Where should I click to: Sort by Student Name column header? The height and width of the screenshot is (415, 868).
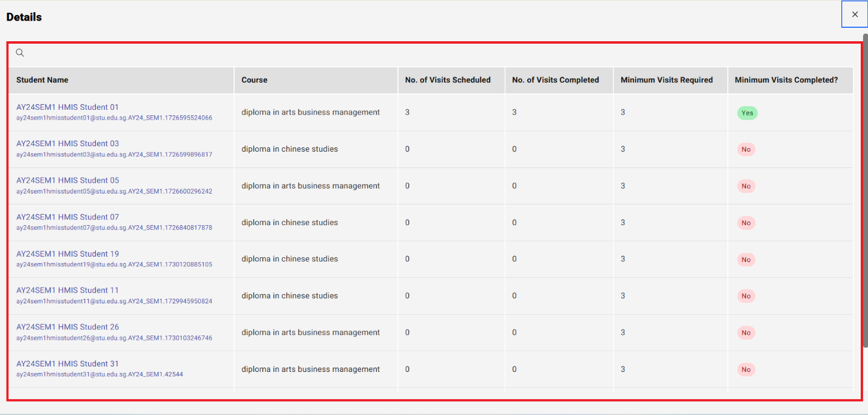point(42,80)
